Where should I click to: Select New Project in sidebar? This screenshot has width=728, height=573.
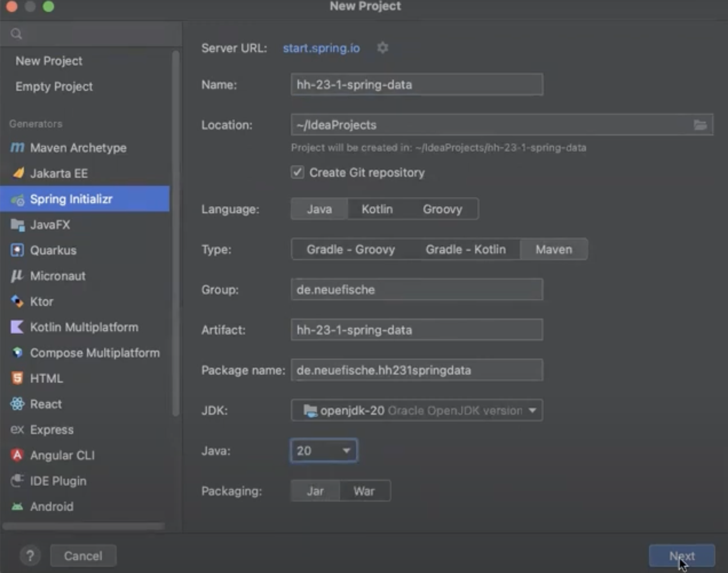pyautogui.click(x=49, y=61)
